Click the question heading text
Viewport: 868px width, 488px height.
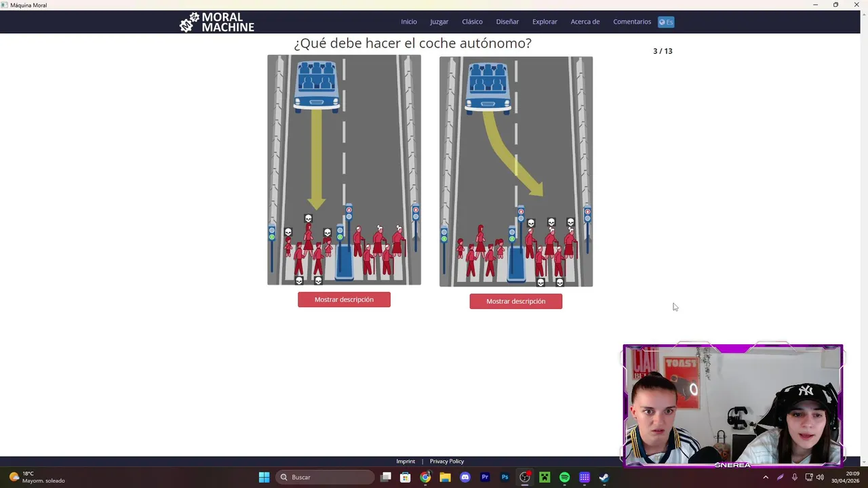coord(412,43)
